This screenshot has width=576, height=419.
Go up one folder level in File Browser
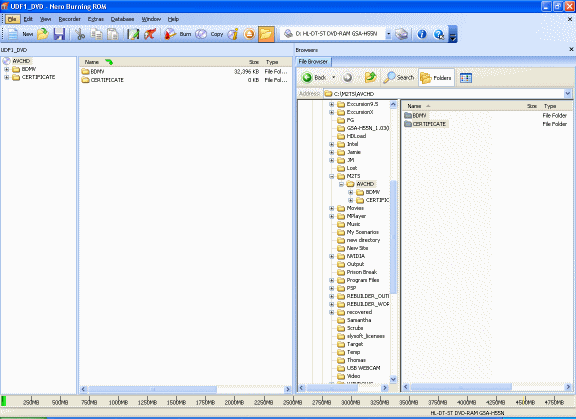370,77
